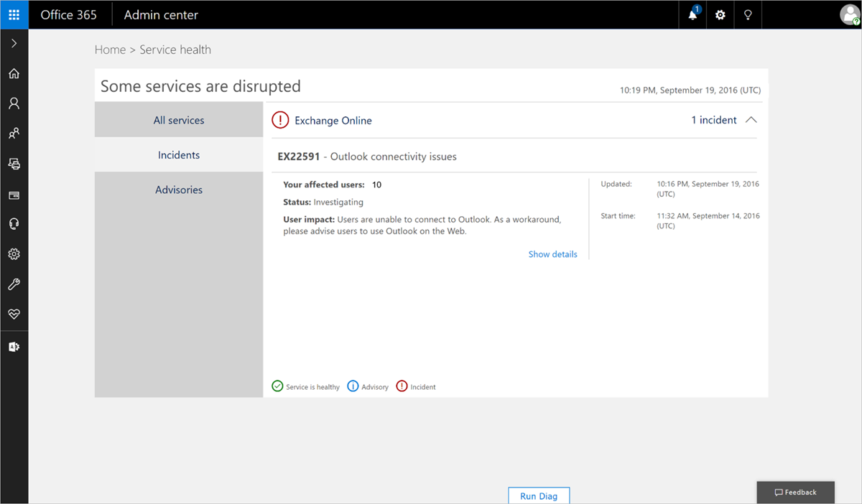The image size is (862, 504).
Task: Click the Health heart icon in sidebar
Action: pos(14,314)
